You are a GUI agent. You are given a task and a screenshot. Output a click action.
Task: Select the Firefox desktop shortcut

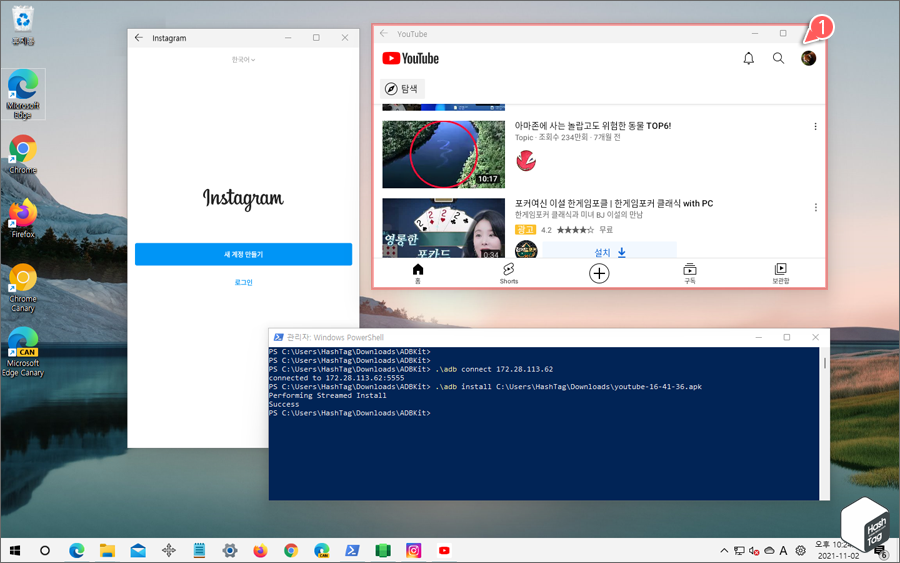[x=23, y=218]
